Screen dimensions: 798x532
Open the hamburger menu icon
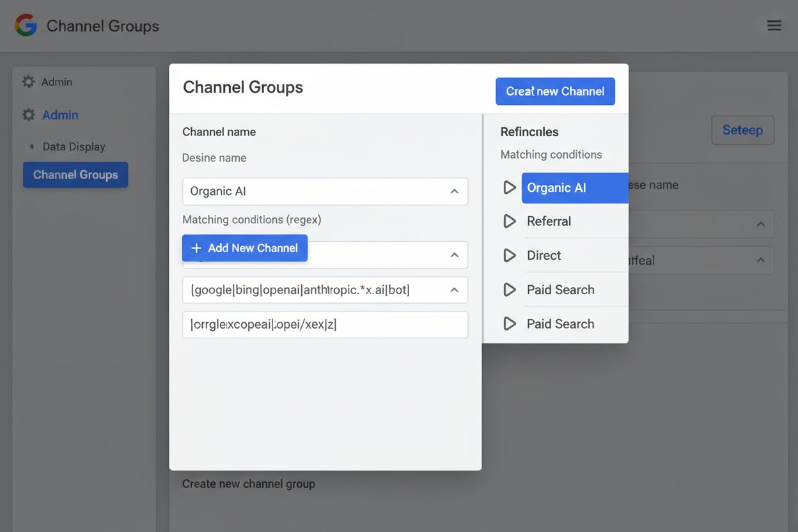pyautogui.click(x=774, y=26)
